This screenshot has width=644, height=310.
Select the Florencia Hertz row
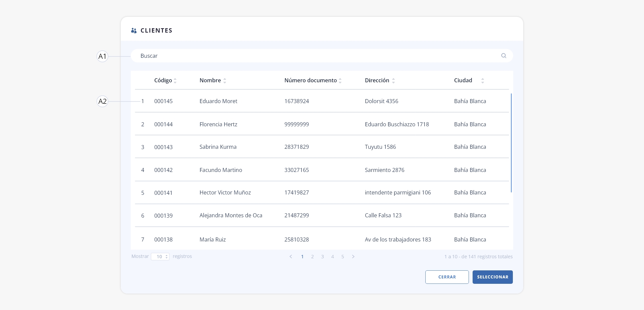pos(322,124)
